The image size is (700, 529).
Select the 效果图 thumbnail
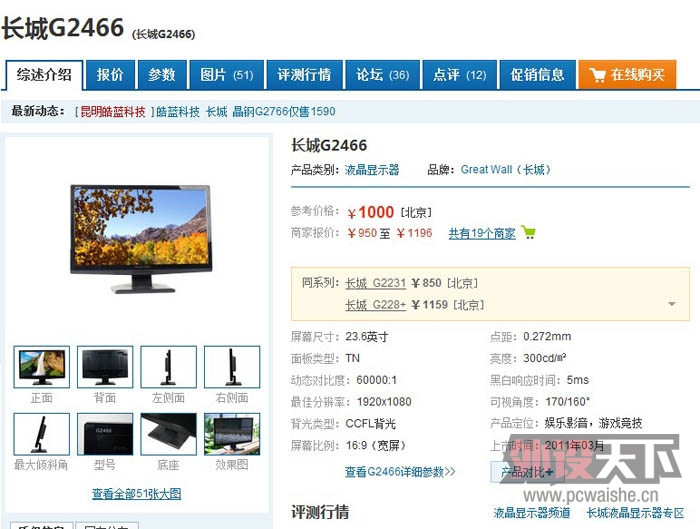coord(232,434)
